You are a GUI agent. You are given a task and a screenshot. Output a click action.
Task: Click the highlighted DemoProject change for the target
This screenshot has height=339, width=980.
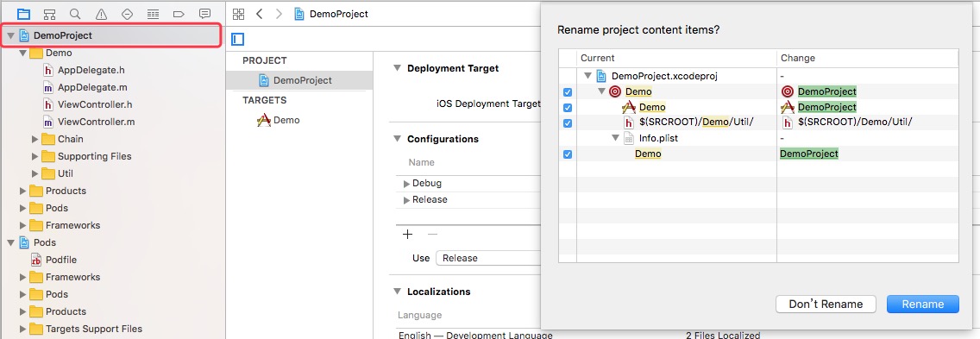coord(826,92)
